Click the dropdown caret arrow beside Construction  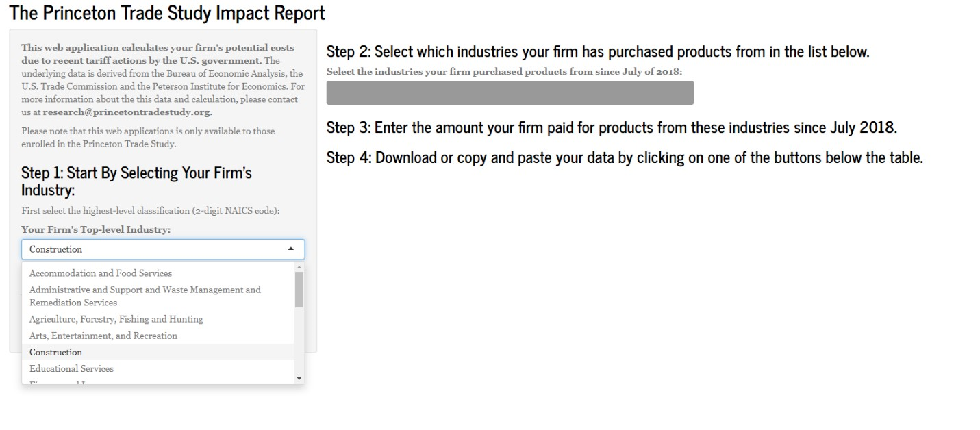pyautogui.click(x=290, y=249)
